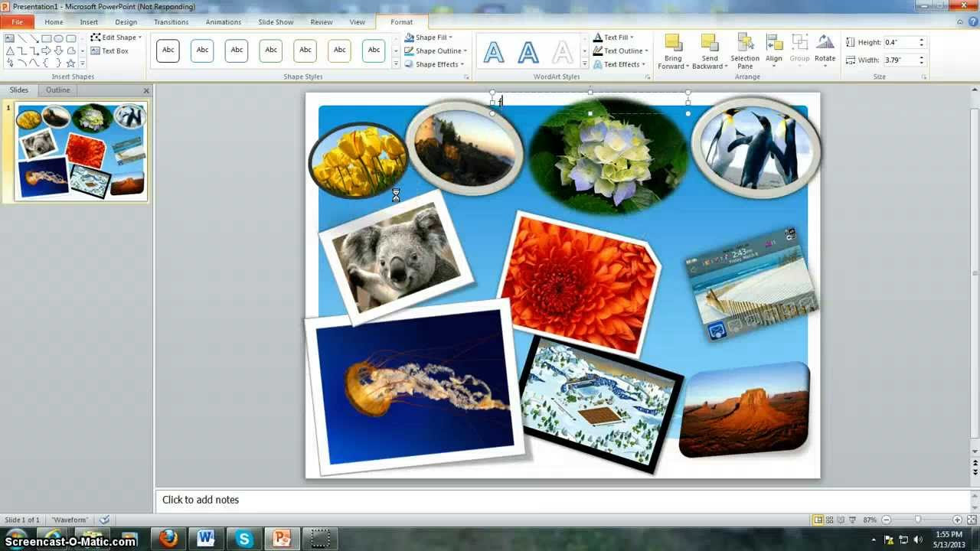This screenshot has height=551, width=980.
Task: Click the Edit Shape button
Action: pyautogui.click(x=116, y=37)
